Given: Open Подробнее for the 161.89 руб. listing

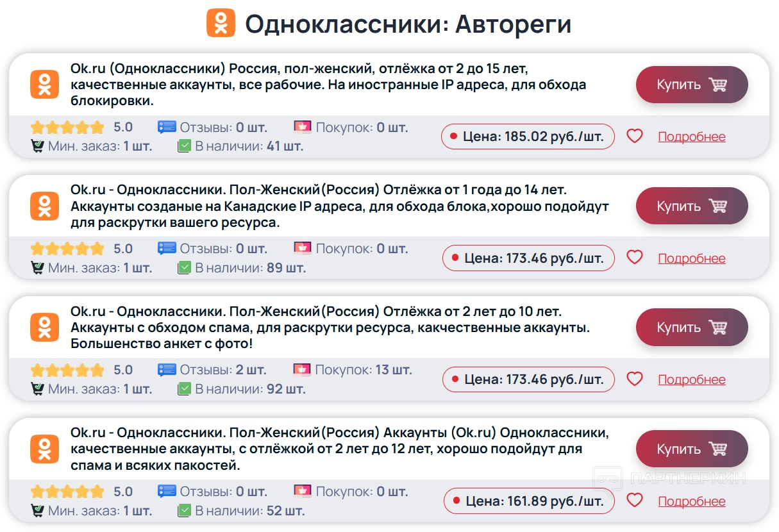Looking at the screenshot, I should pos(692,501).
